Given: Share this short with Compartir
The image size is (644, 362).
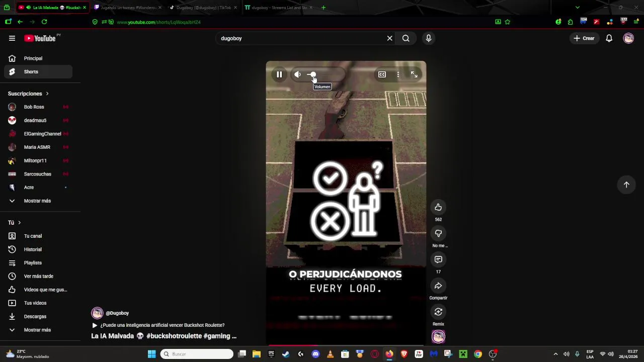Looking at the screenshot, I should [438, 286].
